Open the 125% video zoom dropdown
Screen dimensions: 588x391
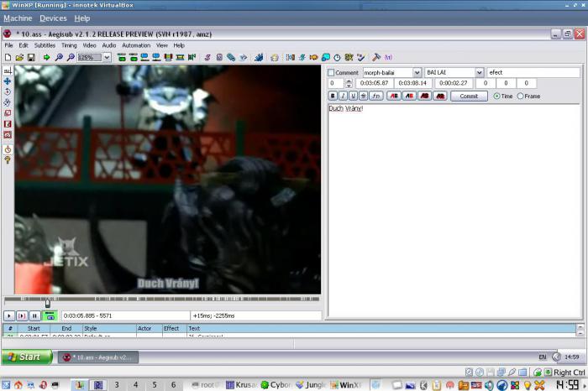[107, 57]
